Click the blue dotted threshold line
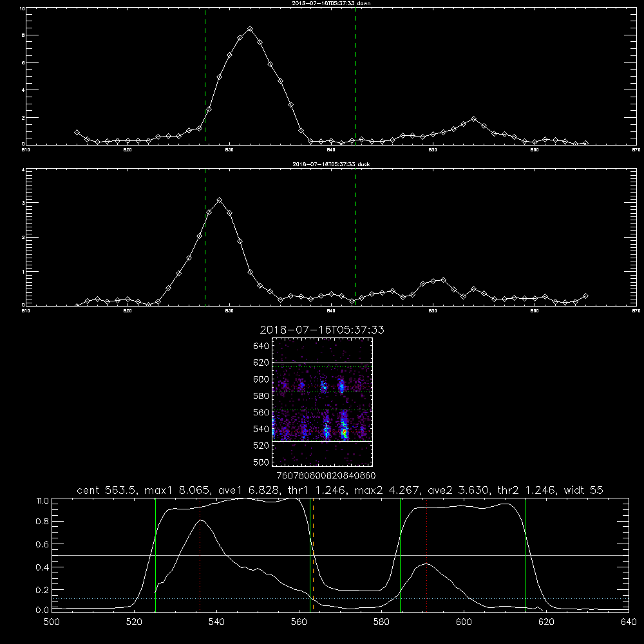Image resolution: width=644 pixels, height=644 pixels. pyautogui.click(x=340, y=598)
